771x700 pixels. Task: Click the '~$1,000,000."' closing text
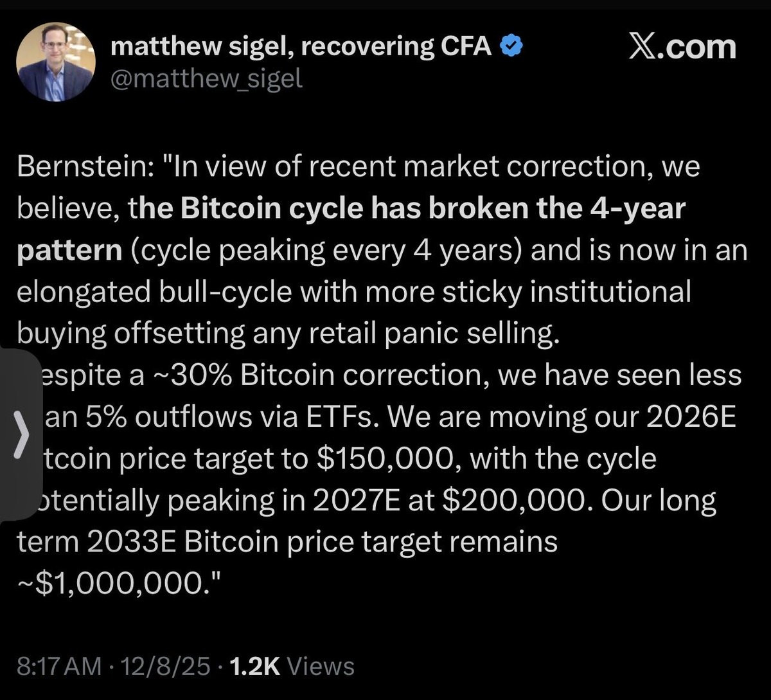119,585
